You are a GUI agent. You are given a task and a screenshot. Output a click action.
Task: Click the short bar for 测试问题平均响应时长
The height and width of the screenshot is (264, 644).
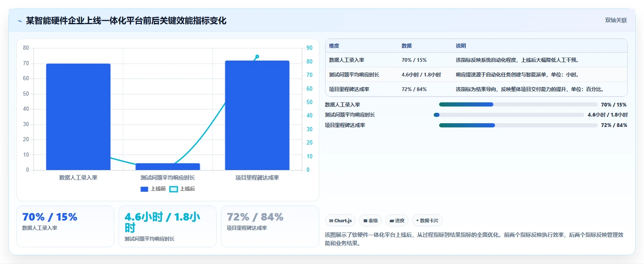(x=168, y=167)
